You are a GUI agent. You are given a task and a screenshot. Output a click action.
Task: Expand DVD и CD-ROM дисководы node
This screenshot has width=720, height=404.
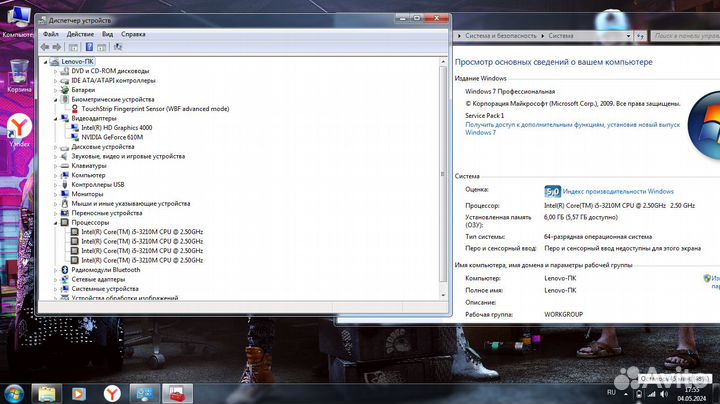pos(56,71)
